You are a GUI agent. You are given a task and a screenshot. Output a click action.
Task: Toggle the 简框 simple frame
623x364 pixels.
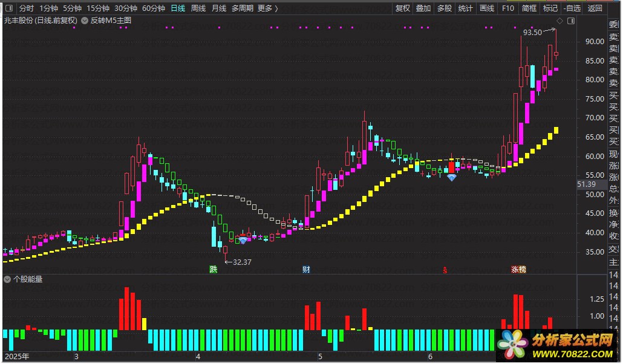coord(529,8)
